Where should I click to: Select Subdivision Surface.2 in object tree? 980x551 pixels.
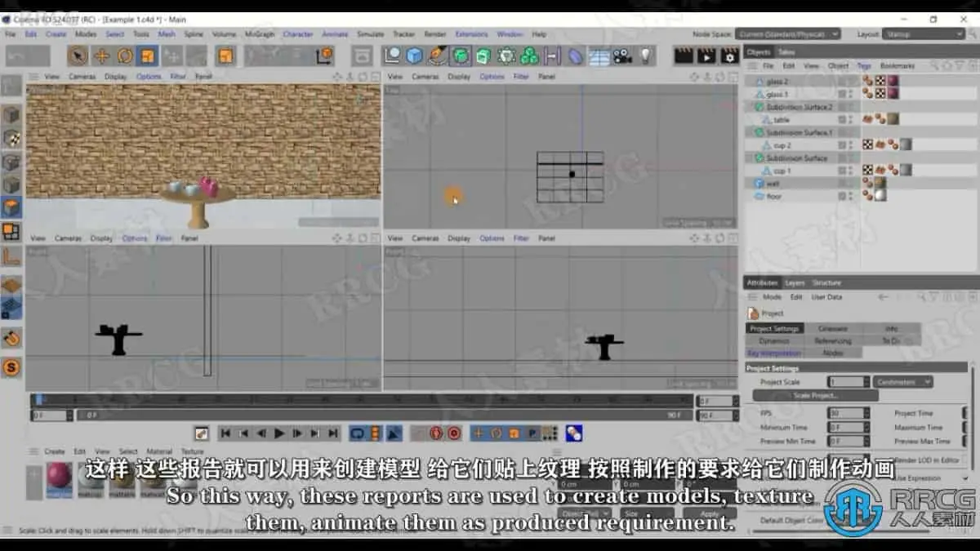[799, 107]
